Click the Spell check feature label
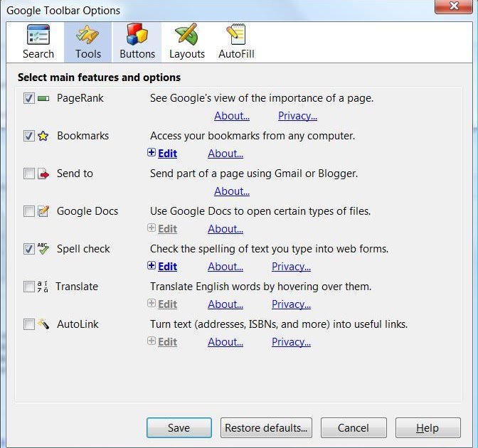Image resolution: width=478 pixels, height=448 pixels. tap(83, 249)
